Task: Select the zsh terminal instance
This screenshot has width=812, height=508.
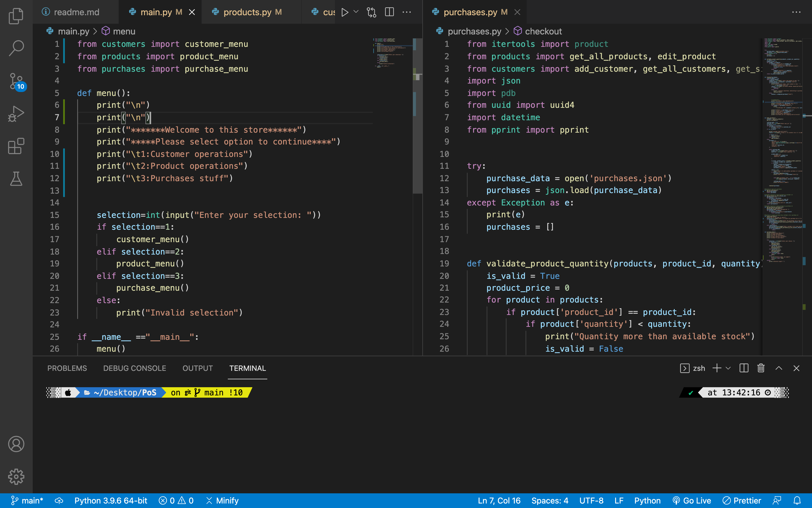Action: pos(692,368)
